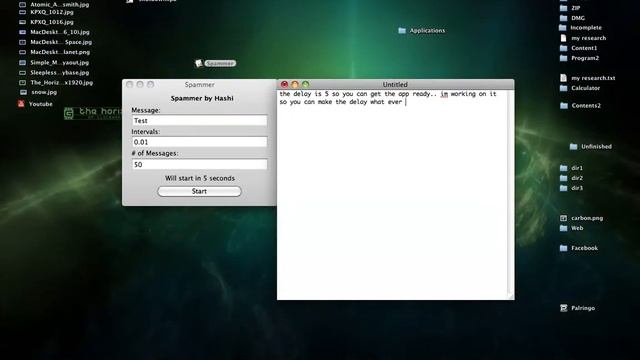Viewport: 640px width, 360px height.
Task: Click the Message input field containing Test
Action: coord(199,120)
